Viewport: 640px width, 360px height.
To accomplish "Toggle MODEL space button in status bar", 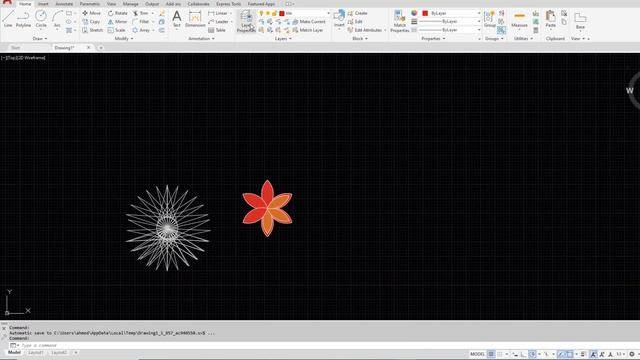I will point(477,354).
